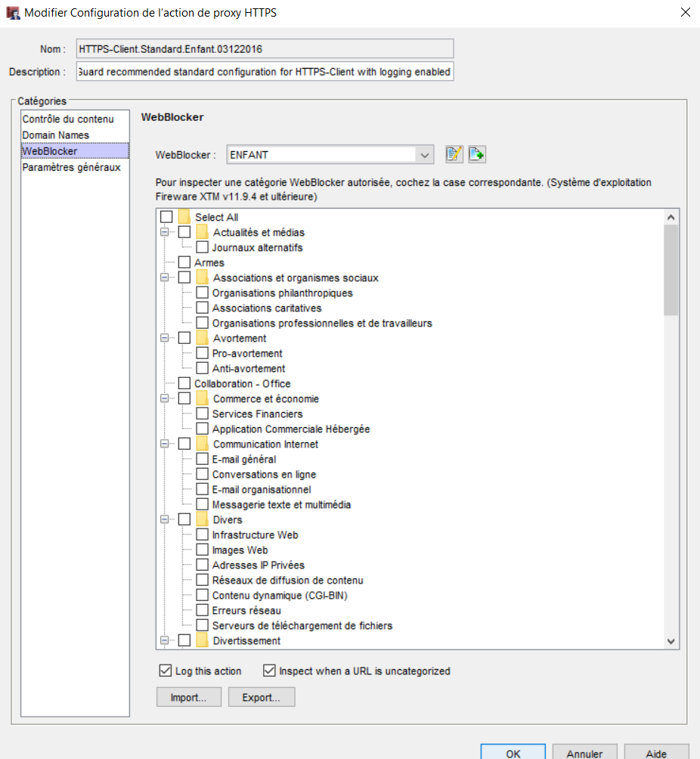
Task: Click the Divers folder icon
Action: click(202, 519)
